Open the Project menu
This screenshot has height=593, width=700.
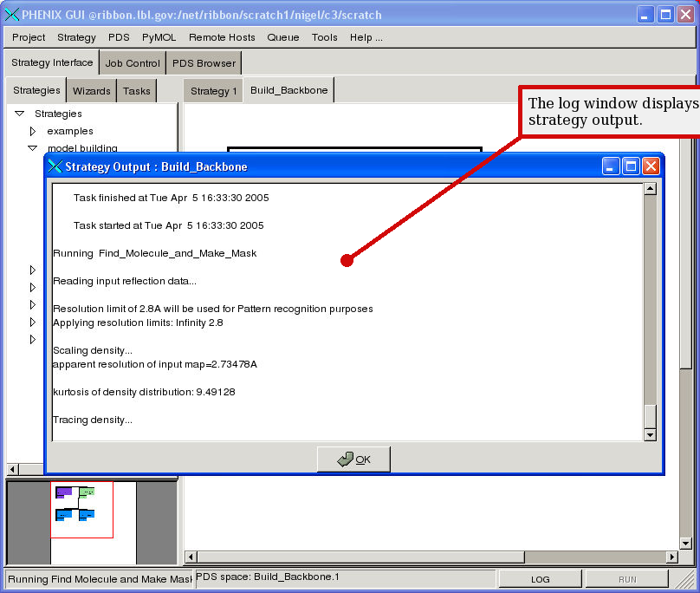coord(29,37)
